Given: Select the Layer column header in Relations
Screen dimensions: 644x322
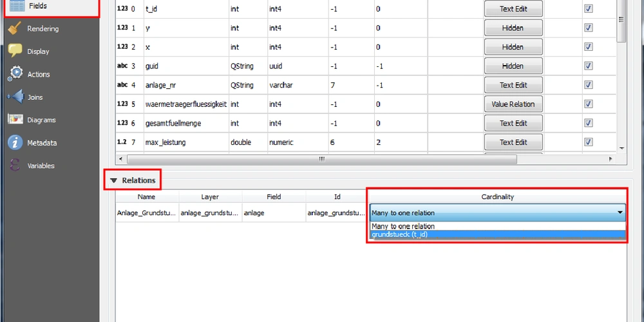Looking at the screenshot, I should tap(210, 196).
